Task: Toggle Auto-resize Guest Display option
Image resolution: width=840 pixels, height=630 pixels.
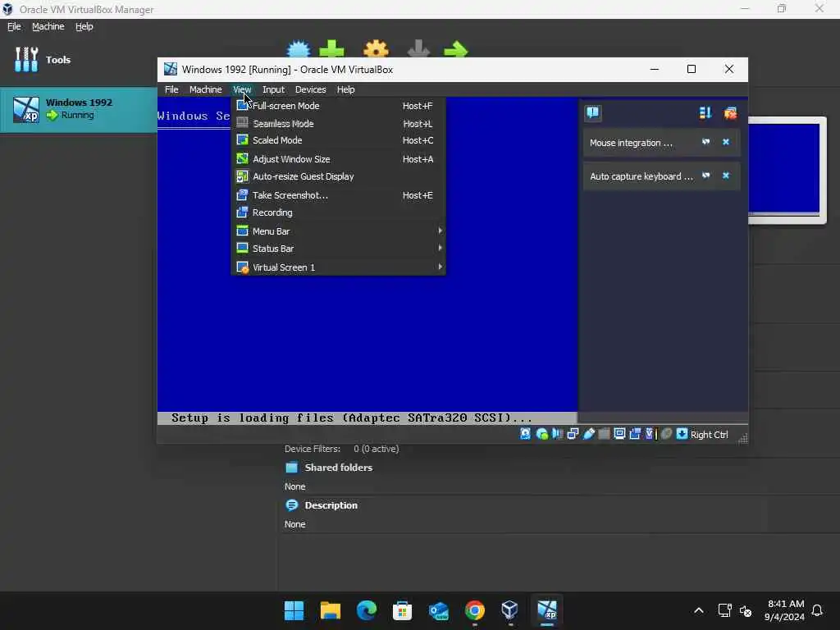Action: pyautogui.click(x=338, y=176)
